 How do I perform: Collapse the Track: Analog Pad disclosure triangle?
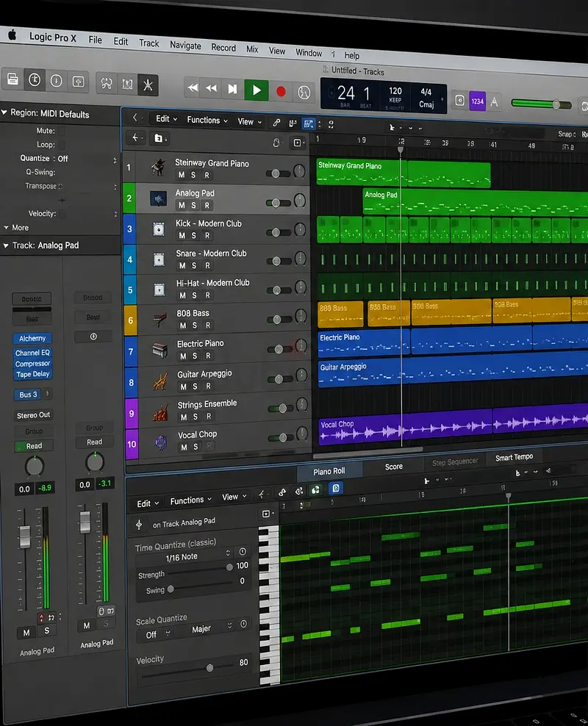[6, 245]
